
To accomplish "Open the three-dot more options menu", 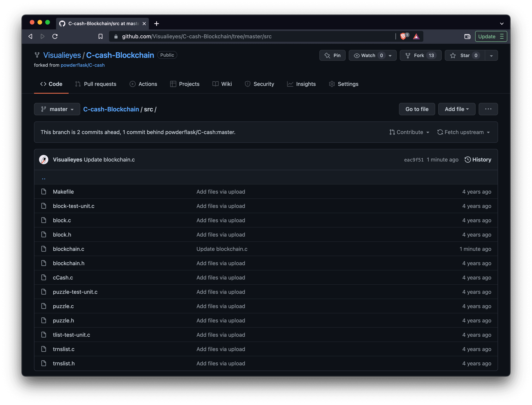I will (488, 109).
